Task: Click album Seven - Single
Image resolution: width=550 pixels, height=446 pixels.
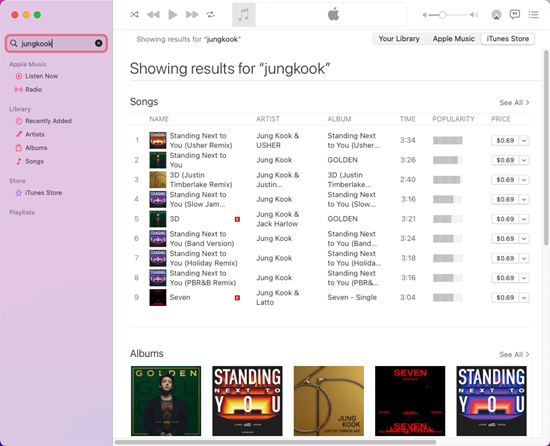Action: 352,297
